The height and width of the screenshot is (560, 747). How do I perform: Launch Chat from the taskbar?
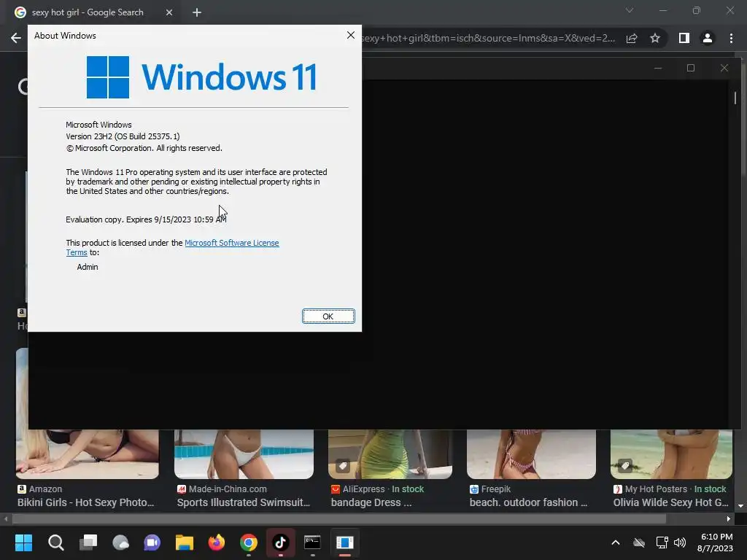152,542
